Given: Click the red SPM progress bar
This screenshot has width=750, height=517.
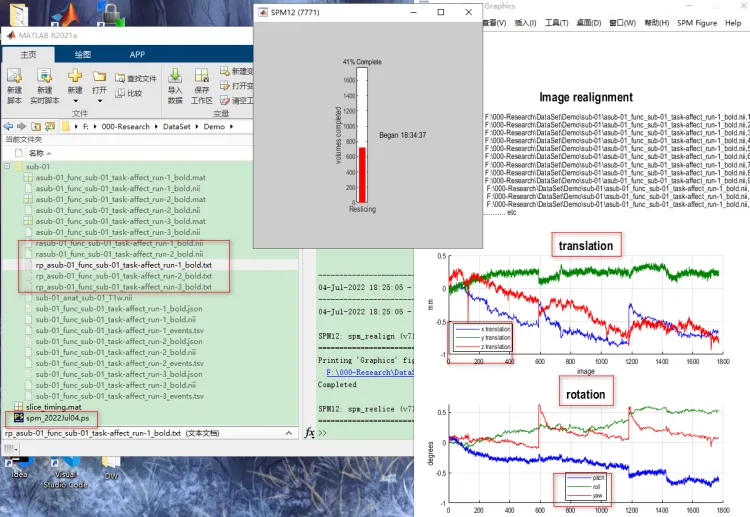Looking at the screenshot, I should click(362, 175).
